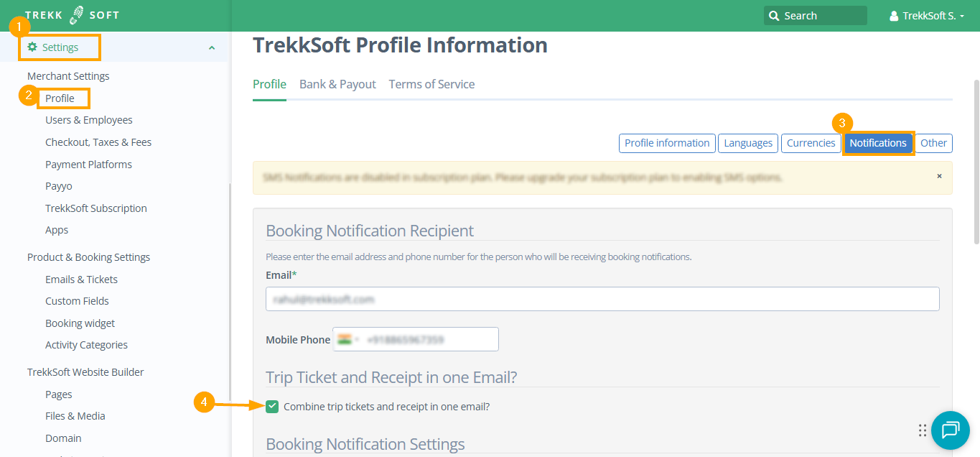Screen dimensions: 980x457
Task: Collapse the Settings sidebar section
Action: 211,48
